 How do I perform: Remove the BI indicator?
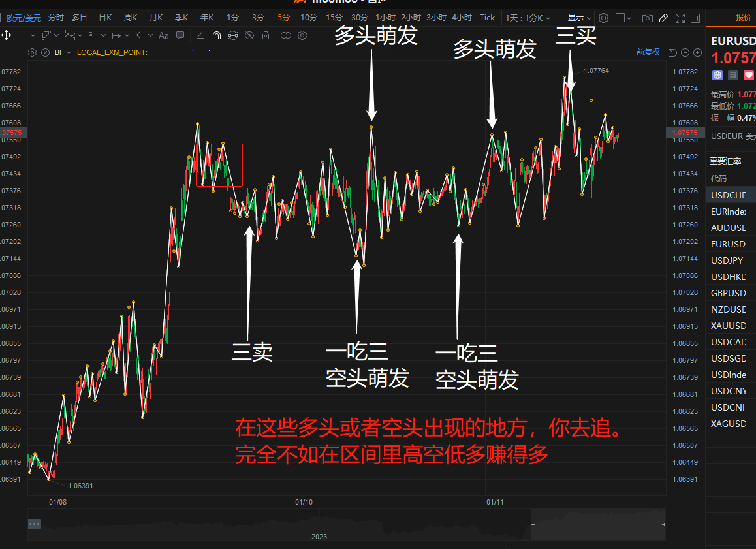[45, 52]
